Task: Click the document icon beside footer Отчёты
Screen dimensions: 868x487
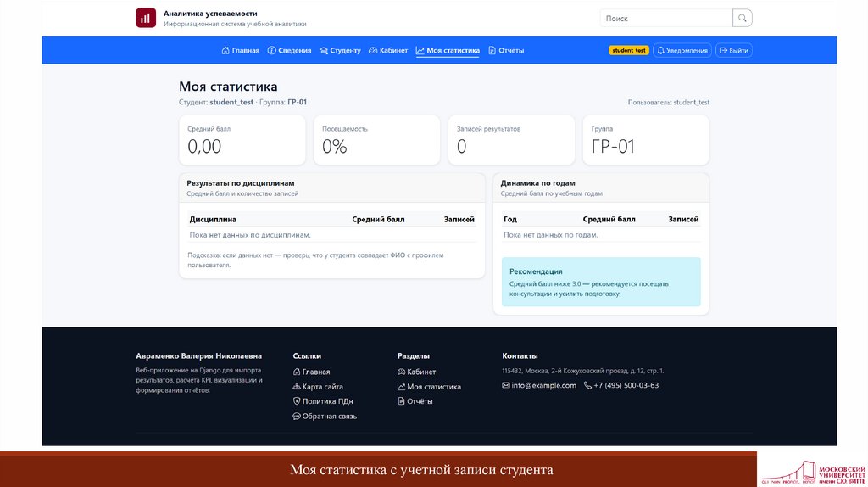Action: pyautogui.click(x=401, y=401)
